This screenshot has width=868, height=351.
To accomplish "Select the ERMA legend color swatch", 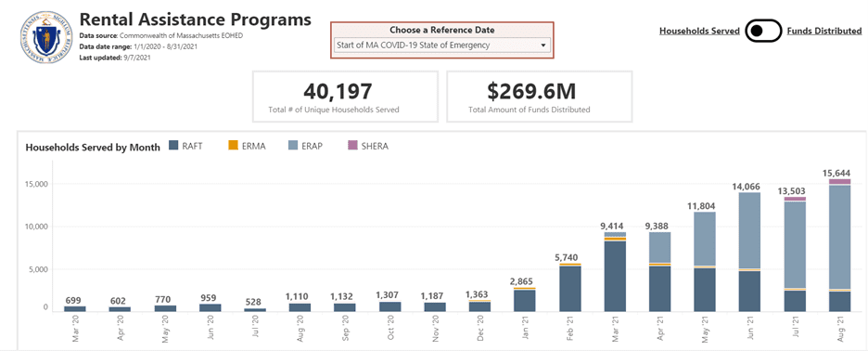I will tap(233, 146).
